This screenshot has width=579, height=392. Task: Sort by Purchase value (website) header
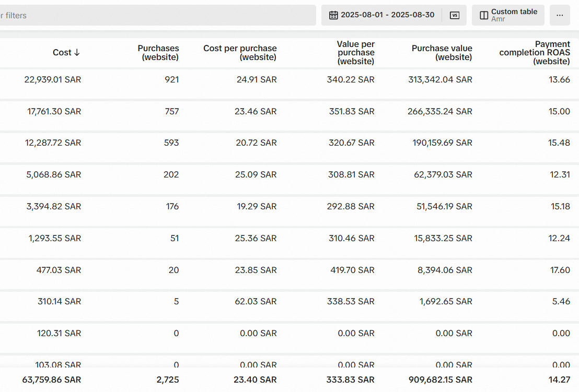[x=442, y=52]
